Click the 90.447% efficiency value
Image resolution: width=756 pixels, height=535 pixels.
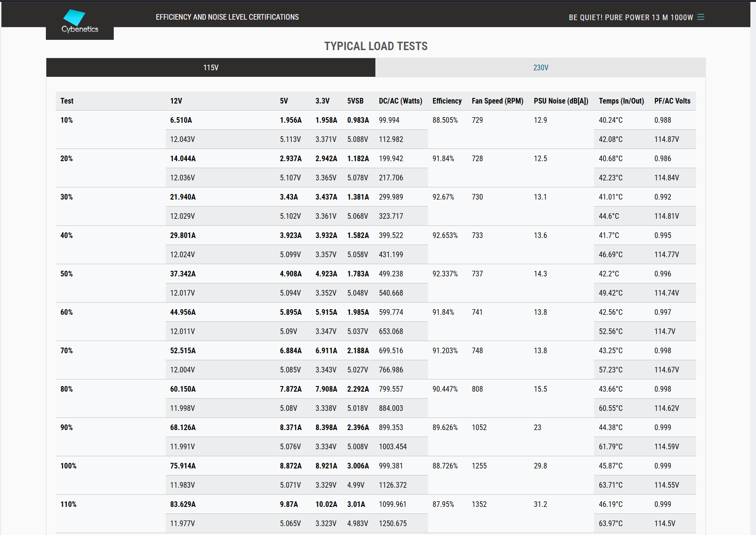[445, 389]
